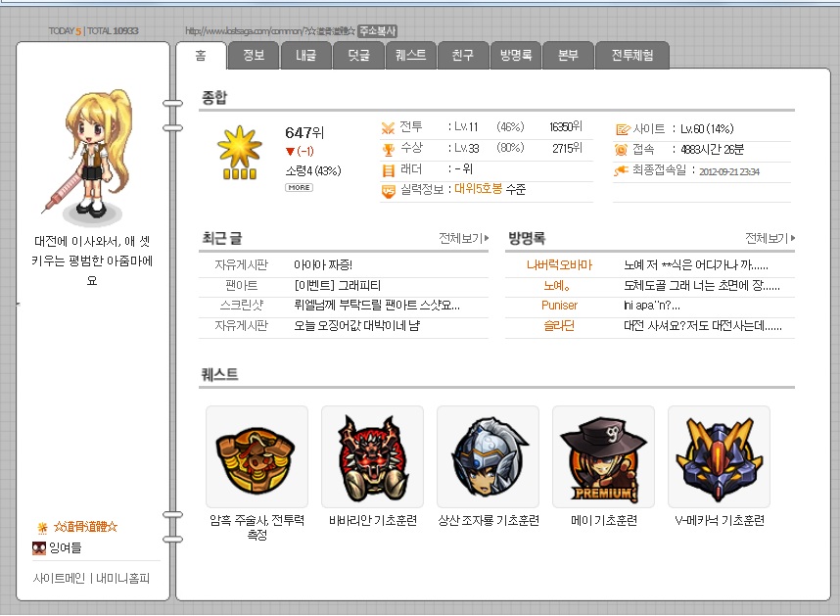The width and height of the screenshot is (840, 616).
Task: Open the 전투체험 tab
Action: tap(632, 55)
